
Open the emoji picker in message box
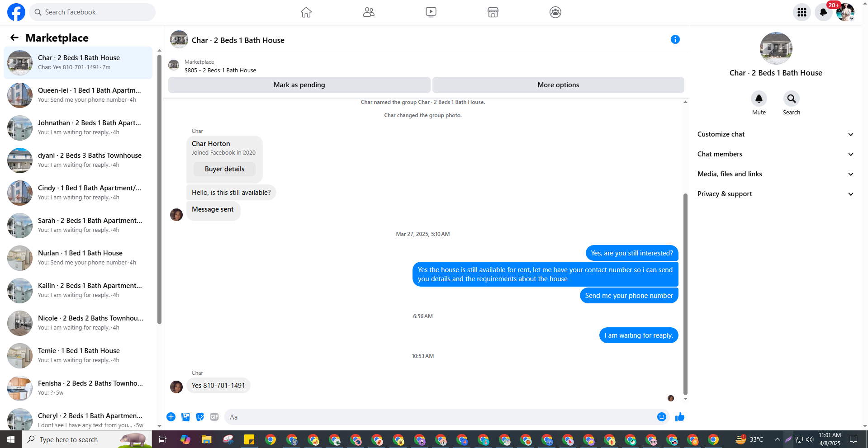(x=662, y=417)
